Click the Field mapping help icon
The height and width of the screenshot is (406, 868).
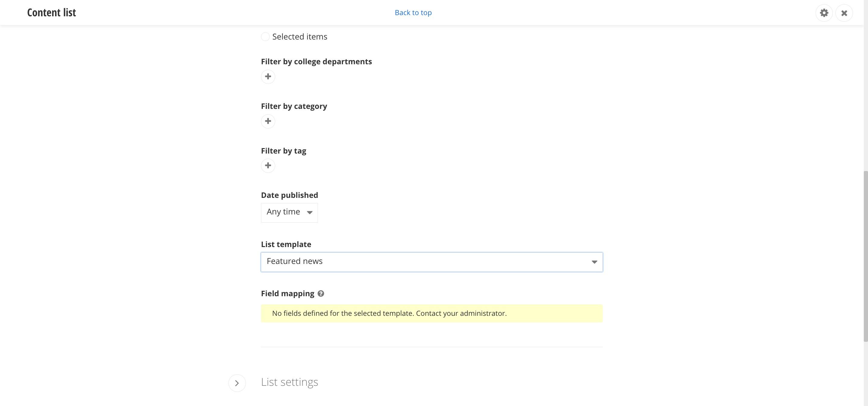click(x=321, y=293)
